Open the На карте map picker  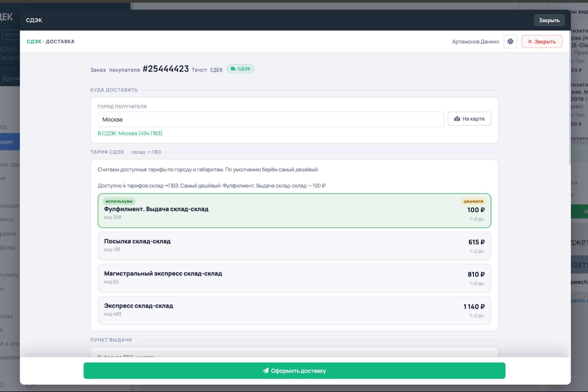coord(469,119)
